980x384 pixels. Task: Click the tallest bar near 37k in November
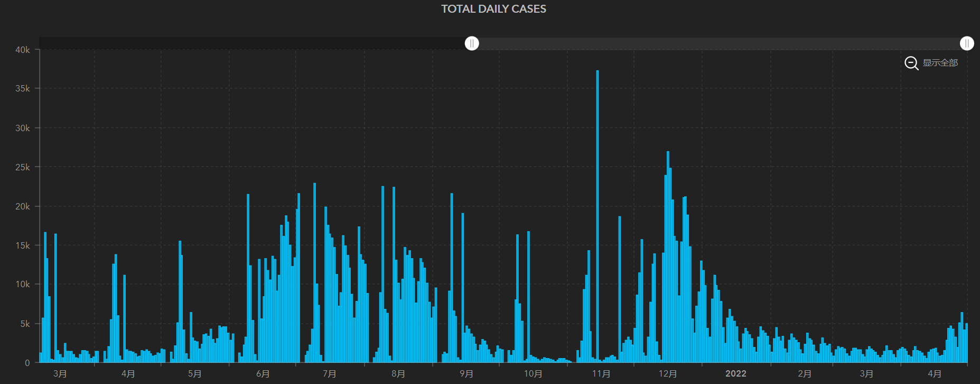pyautogui.click(x=598, y=216)
